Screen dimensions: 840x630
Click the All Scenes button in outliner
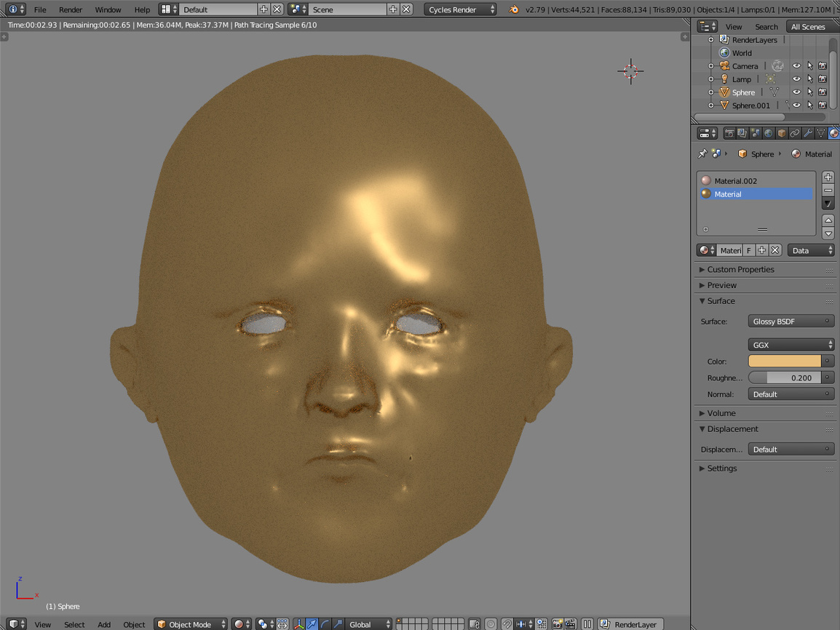[808, 27]
